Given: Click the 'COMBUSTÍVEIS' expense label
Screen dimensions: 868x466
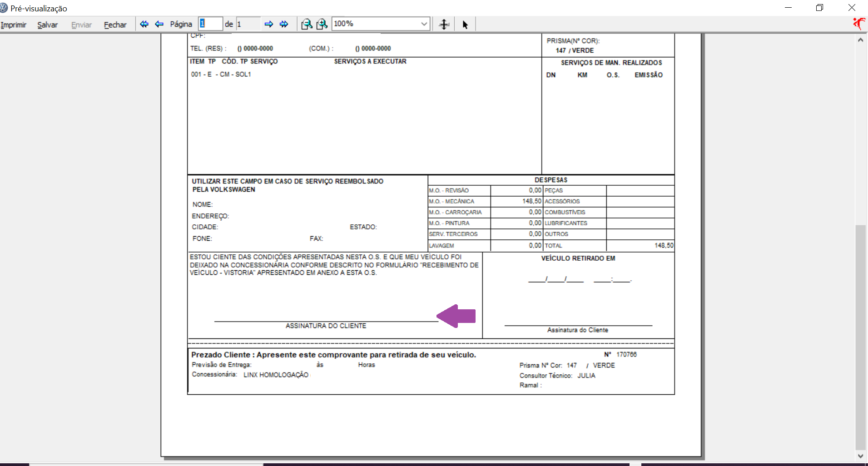Looking at the screenshot, I should tap(565, 212).
